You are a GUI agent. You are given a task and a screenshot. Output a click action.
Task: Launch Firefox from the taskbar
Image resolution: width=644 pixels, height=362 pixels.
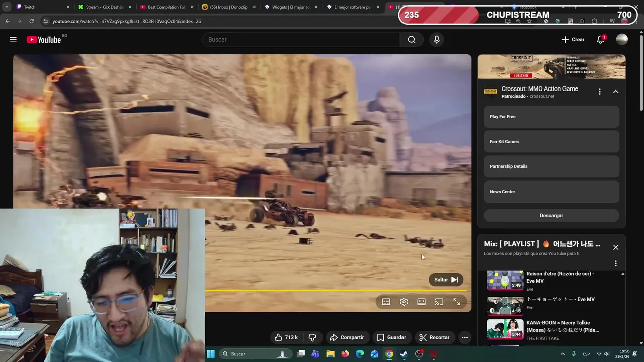click(345, 354)
